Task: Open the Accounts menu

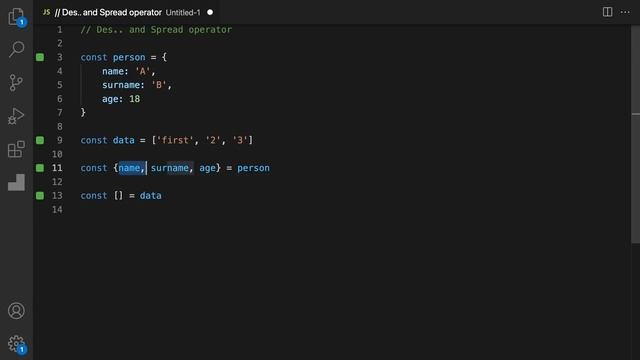Action: tap(16, 311)
